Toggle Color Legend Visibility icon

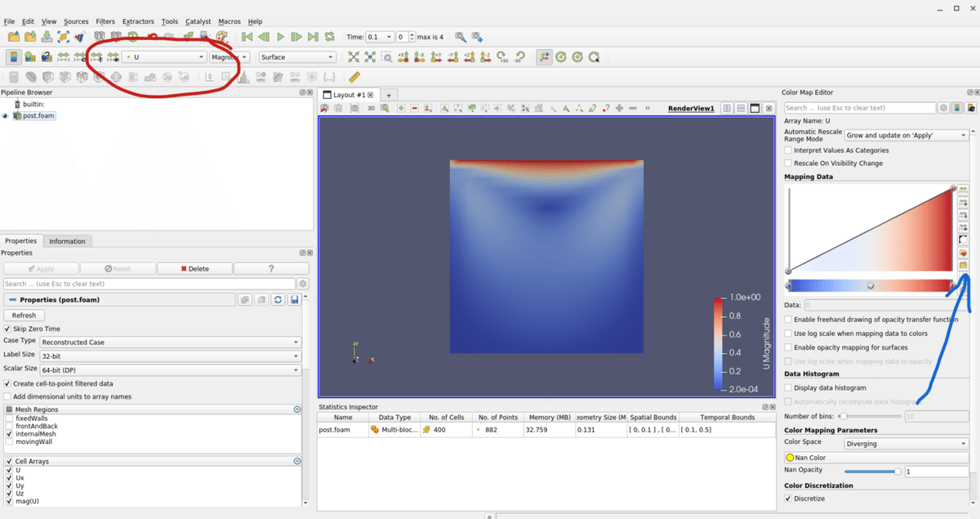pyautogui.click(x=13, y=57)
